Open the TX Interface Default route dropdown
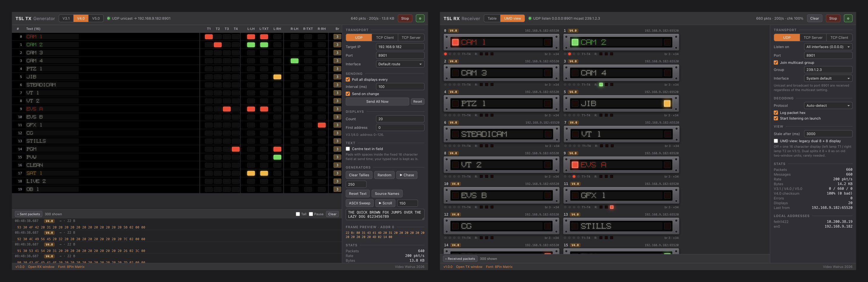 point(400,64)
